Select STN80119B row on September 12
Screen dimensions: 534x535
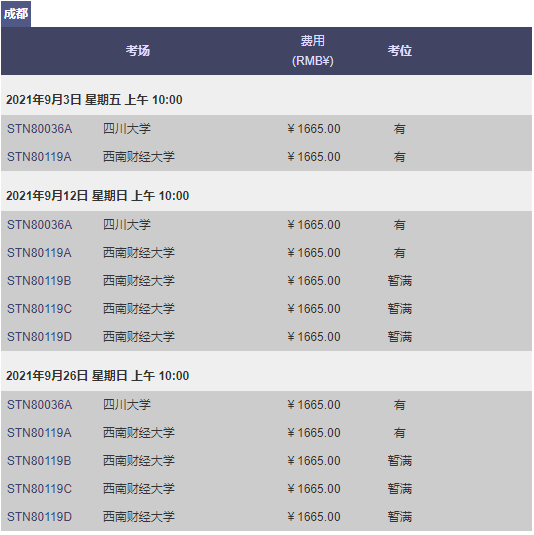(x=266, y=281)
